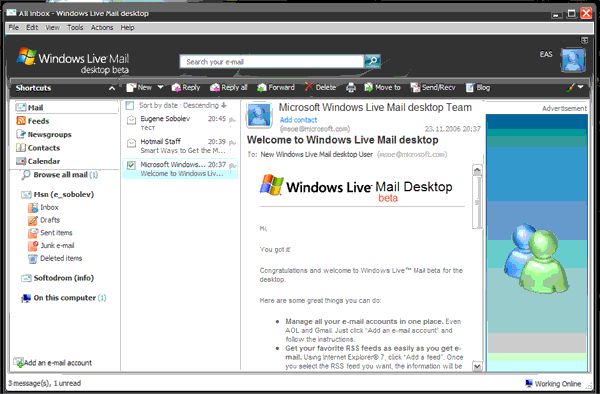Click the Print icon in toolbar

351,88
